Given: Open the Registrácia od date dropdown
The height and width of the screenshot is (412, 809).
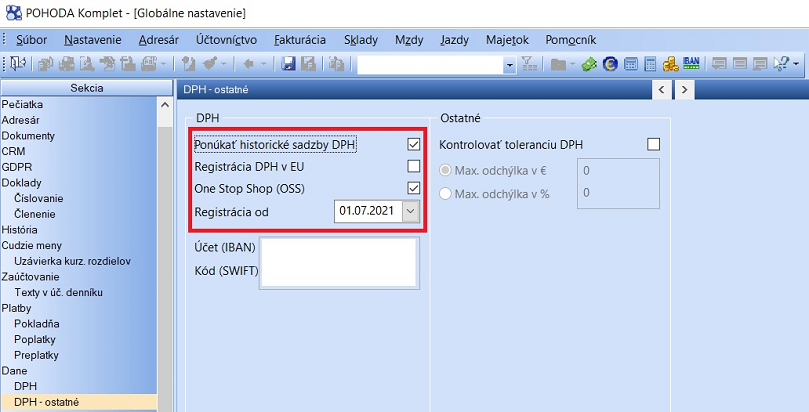Looking at the screenshot, I should point(410,211).
